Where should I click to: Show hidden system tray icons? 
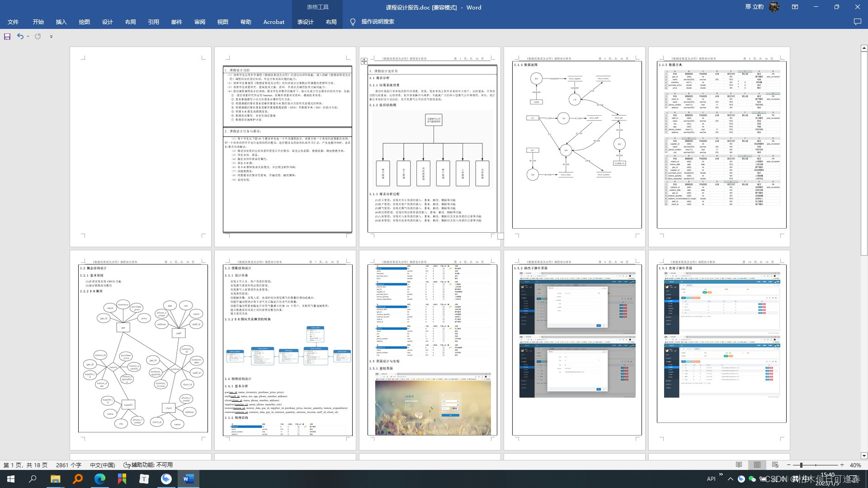(x=730, y=479)
